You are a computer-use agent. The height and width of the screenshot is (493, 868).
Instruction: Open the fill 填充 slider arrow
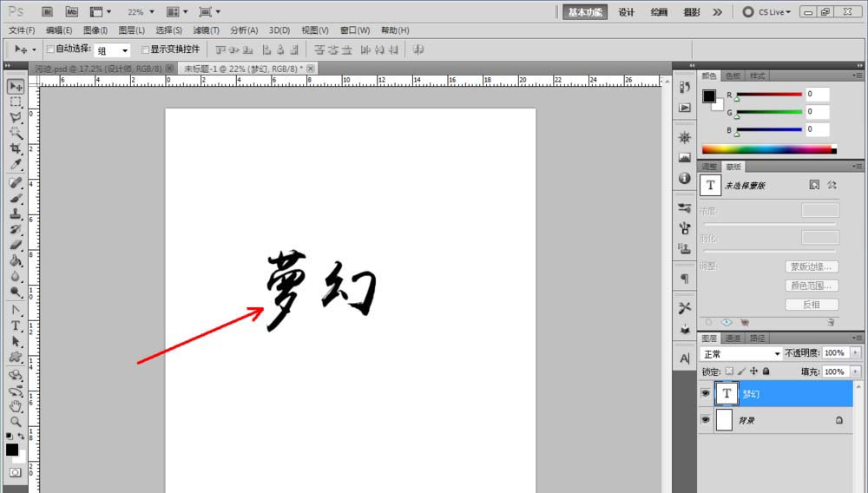[855, 371]
